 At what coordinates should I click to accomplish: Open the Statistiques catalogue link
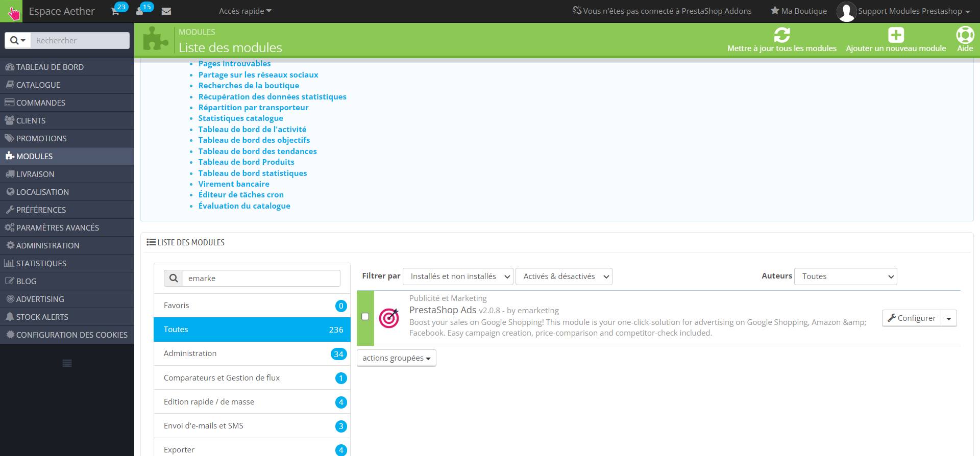241,118
